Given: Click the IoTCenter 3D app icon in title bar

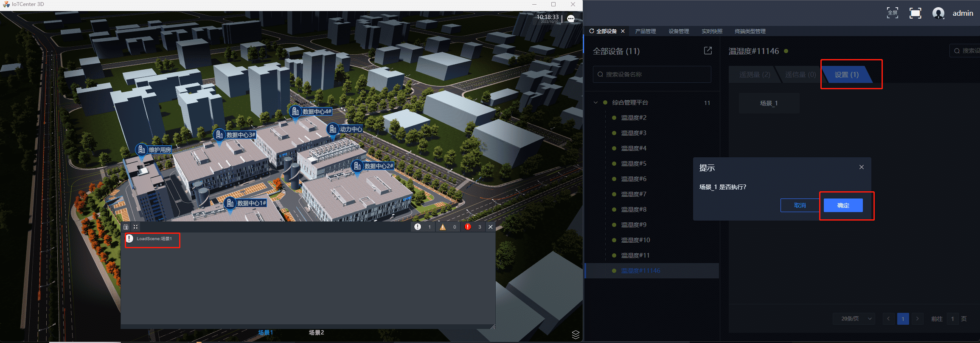Looking at the screenshot, I should [x=6, y=4].
